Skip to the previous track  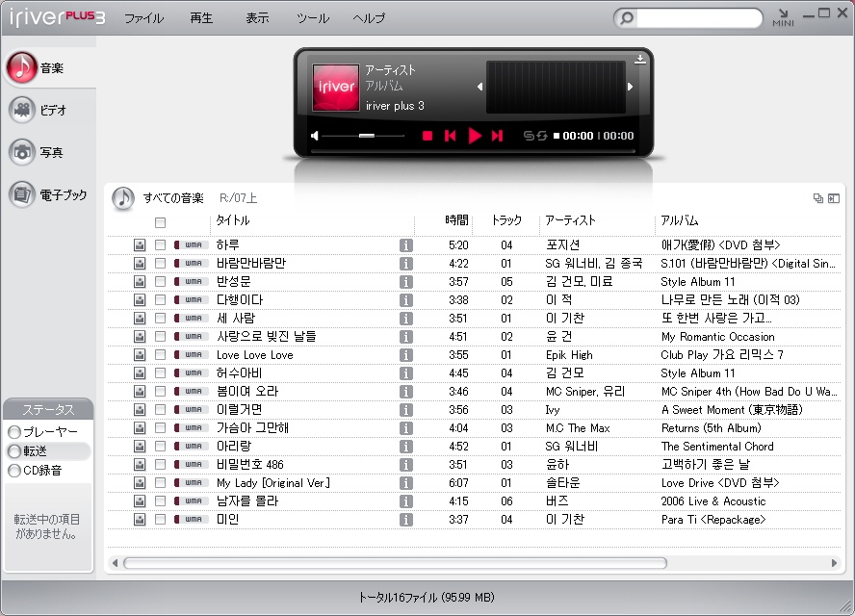[x=450, y=136]
